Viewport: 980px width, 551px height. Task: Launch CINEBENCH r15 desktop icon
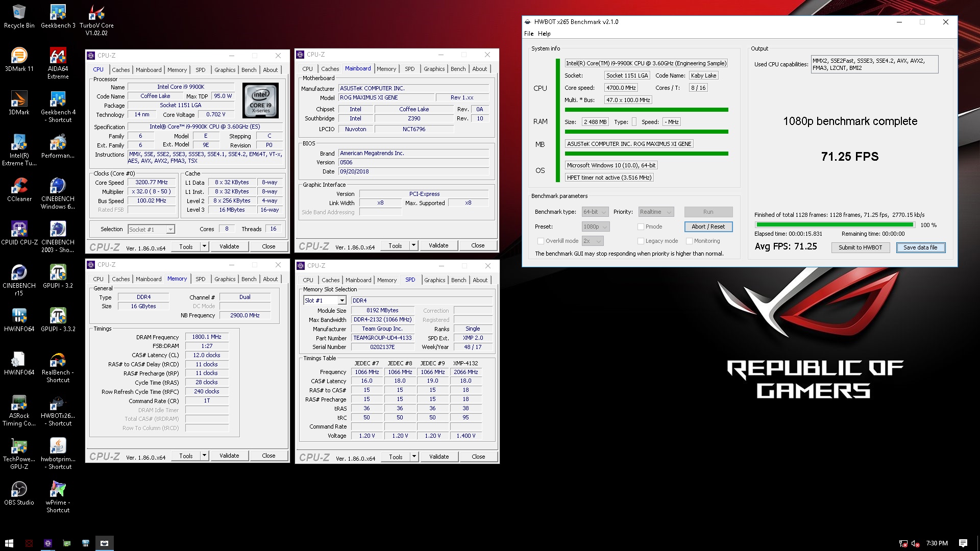[x=19, y=281]
